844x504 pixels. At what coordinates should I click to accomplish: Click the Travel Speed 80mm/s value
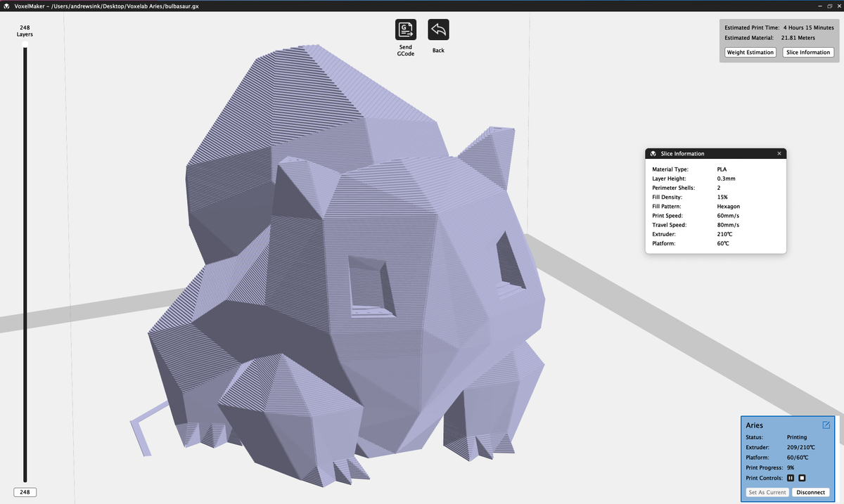[728, 224]
